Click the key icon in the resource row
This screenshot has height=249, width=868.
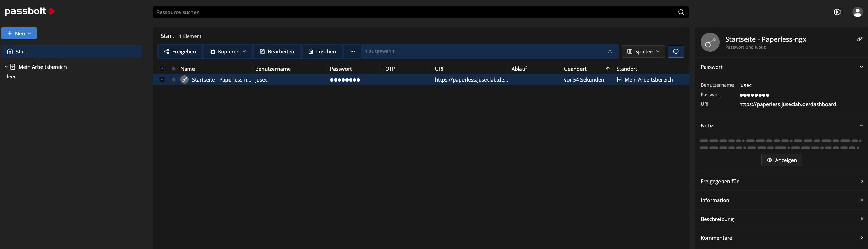(185, 79)
